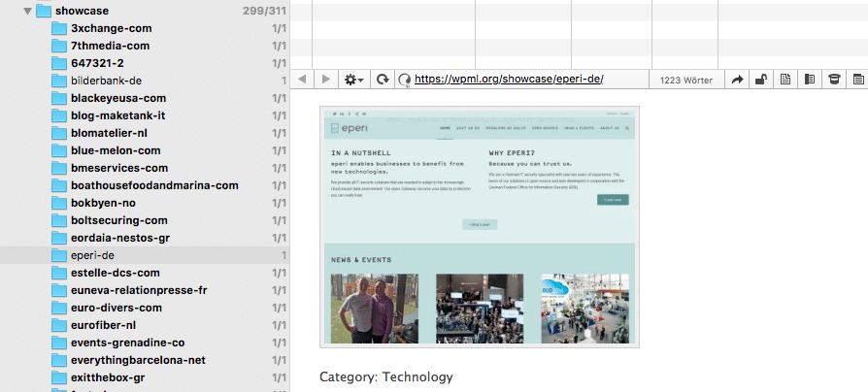Select the eurofiber-nl folder

(103, 325)
